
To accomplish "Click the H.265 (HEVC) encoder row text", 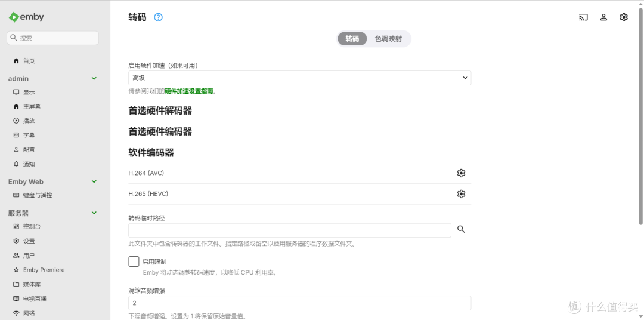I will tap(148, 193).
